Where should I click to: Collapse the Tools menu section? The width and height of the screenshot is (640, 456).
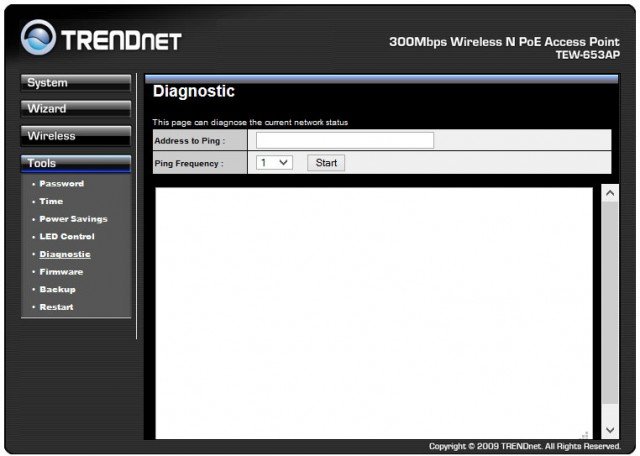tap(75, 163)
